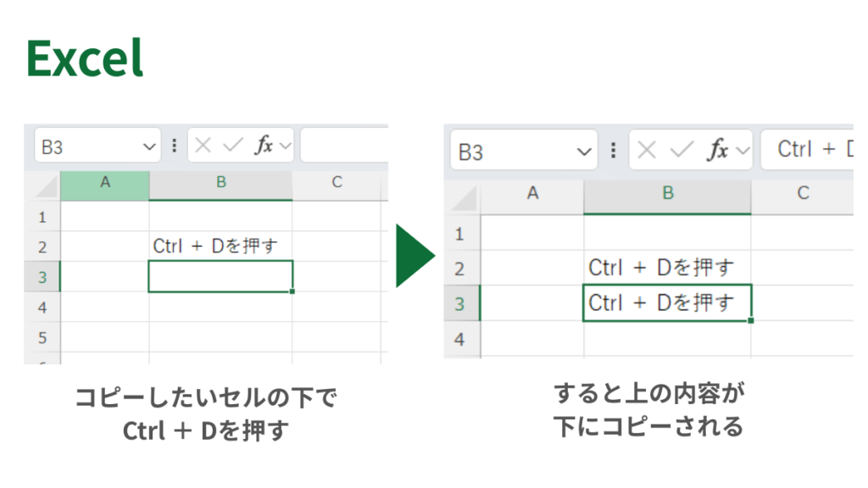868x488 pixels.
Task: Select row 5 header in the left sheet
Action: [42, 338]
